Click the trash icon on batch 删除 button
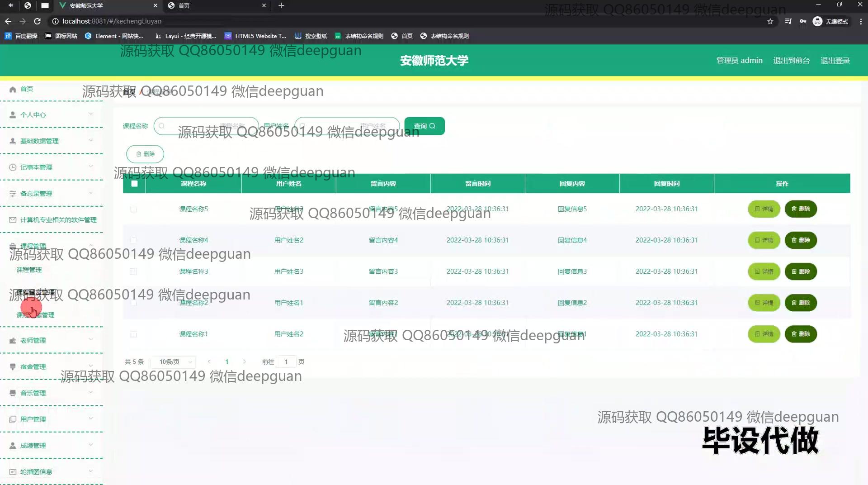 [x=139, y=154]
